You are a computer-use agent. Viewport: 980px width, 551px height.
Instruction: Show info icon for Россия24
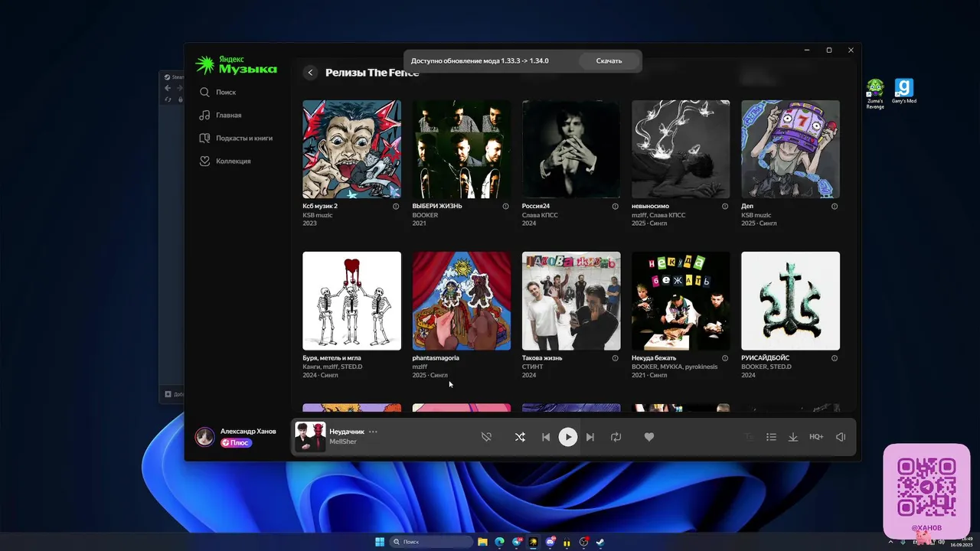coord(615,206)
